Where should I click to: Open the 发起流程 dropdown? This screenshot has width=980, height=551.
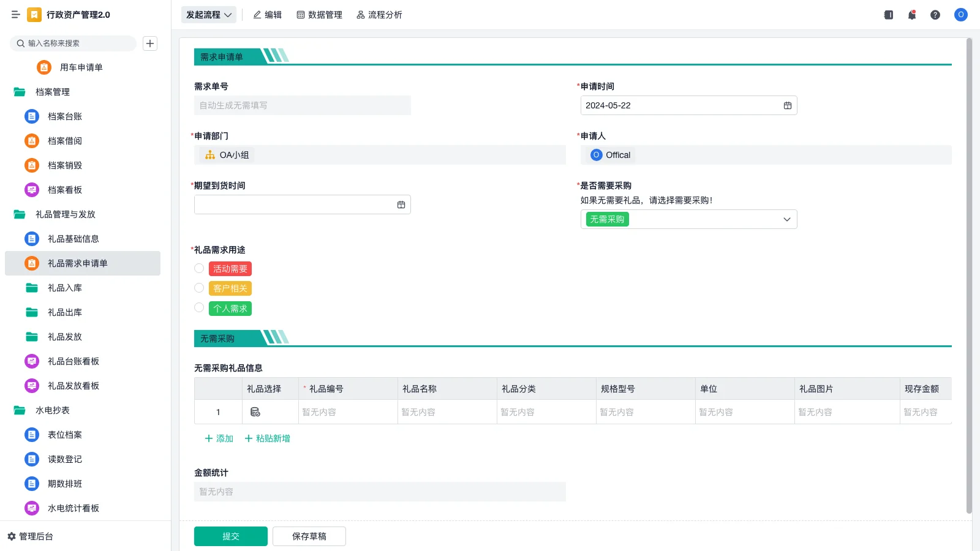coord(209,15)
